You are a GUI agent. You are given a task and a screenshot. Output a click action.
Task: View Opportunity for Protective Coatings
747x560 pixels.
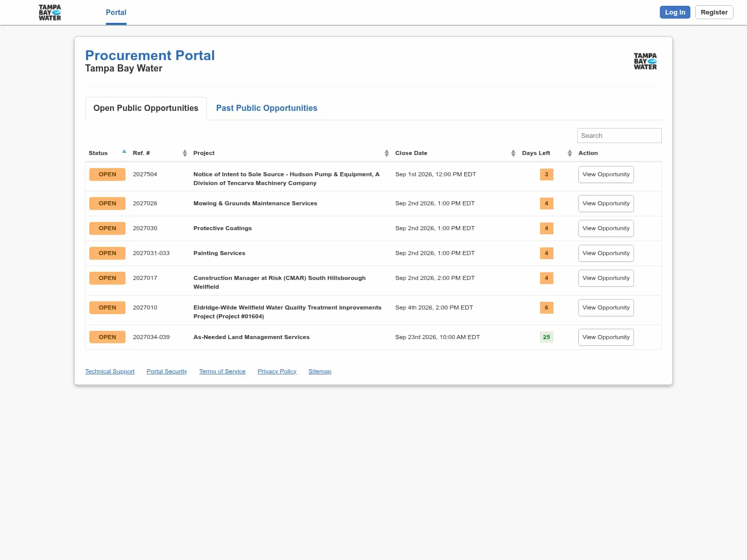pyautogui.click(x=606, y=229)
